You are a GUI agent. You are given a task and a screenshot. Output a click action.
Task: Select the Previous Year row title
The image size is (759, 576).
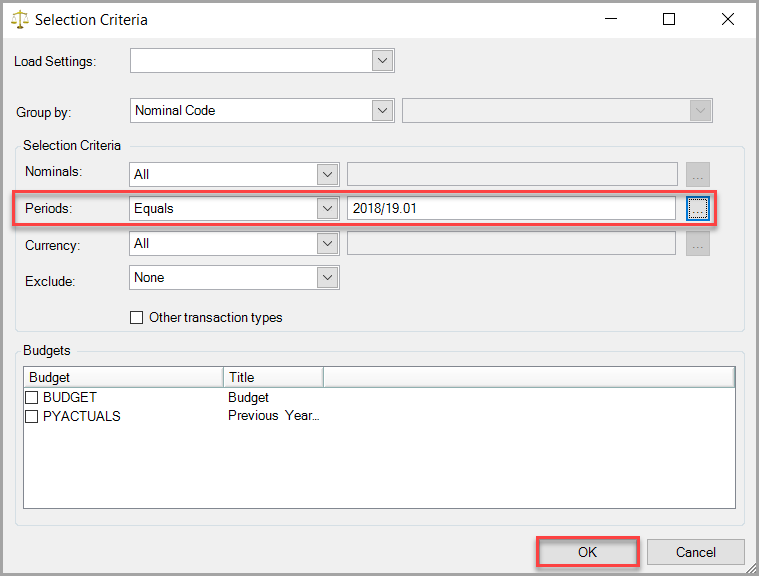(x=273, y=416)
